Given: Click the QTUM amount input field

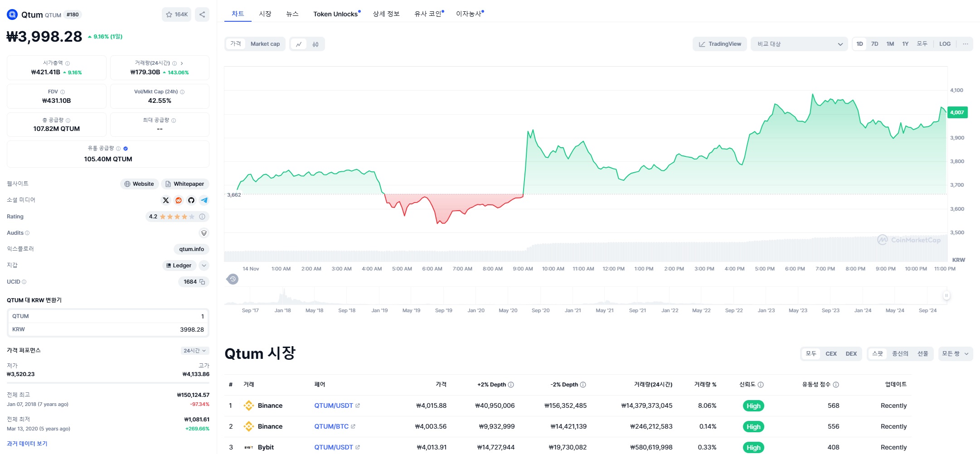Looking at the screenshot, I should click(108, 316).
